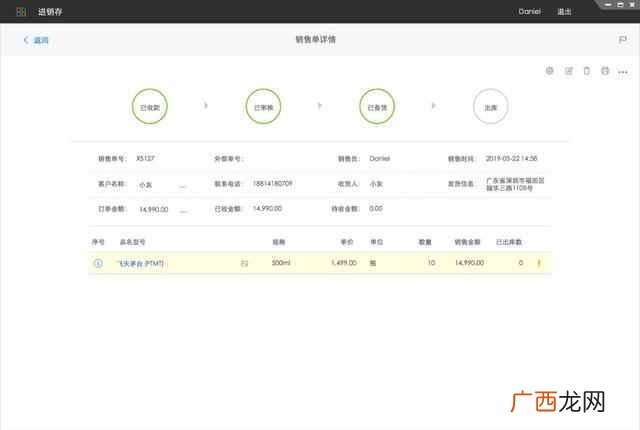Click the ellipsis next to order amount 14,990.00
The height and width of the screenshot is (430, 640).
pyautogui.click(x=183, y=211)
